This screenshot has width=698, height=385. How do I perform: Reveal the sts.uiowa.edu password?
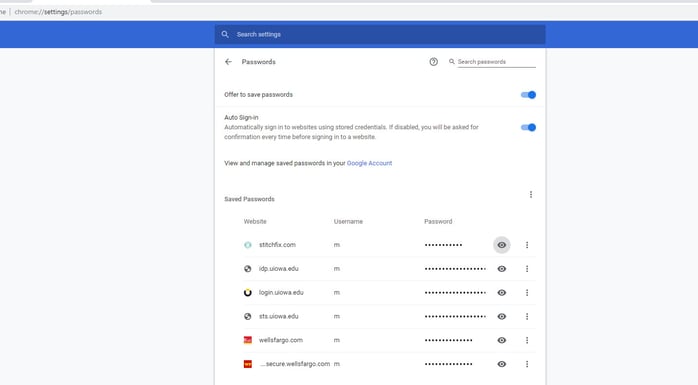(502, 316)
